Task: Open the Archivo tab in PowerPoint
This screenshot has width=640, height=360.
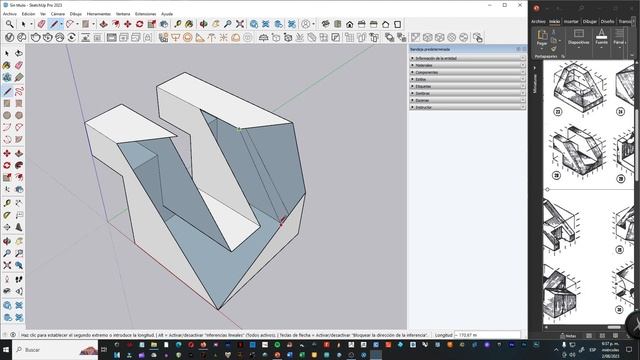Action: 538,21
